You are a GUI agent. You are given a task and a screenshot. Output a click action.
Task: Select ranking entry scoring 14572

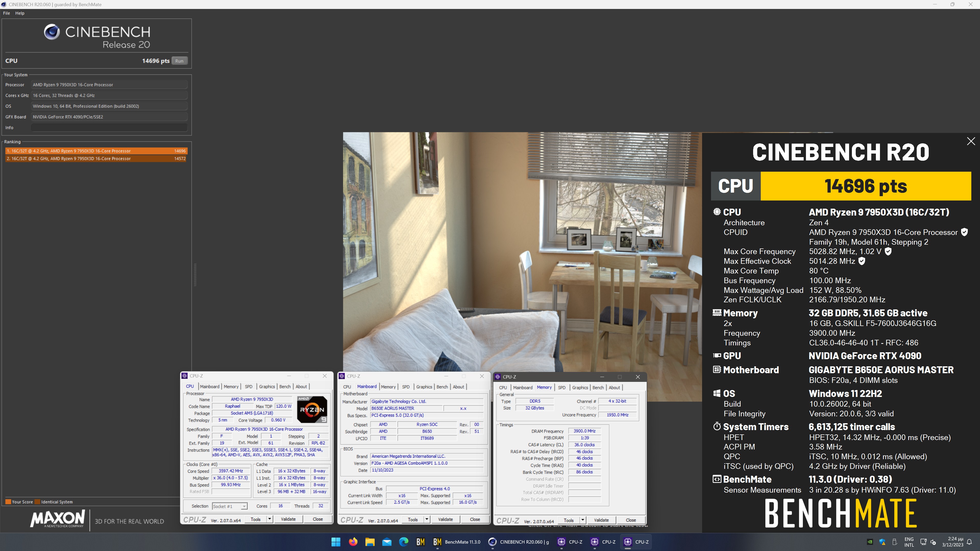96,159
